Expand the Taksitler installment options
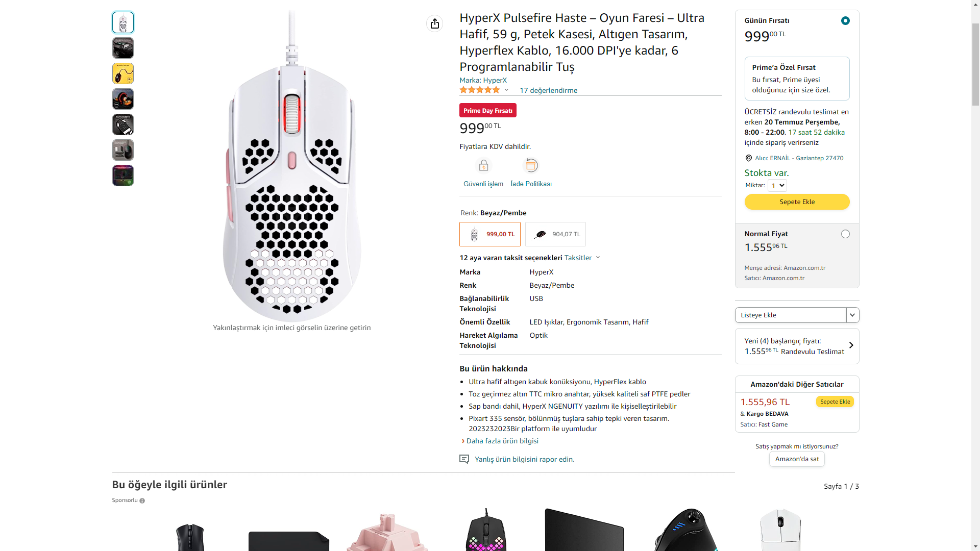The image size is (980, 551). click(582, 258)
